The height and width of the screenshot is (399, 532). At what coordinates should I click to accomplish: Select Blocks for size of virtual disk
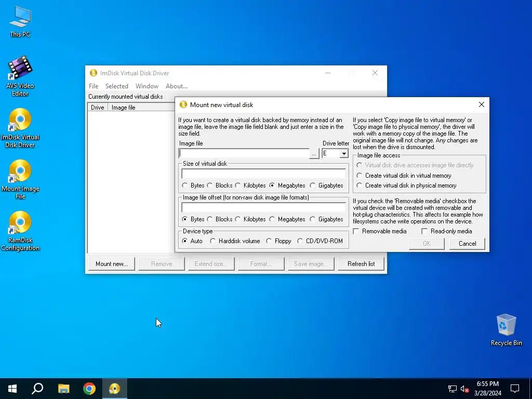point(210,185)
